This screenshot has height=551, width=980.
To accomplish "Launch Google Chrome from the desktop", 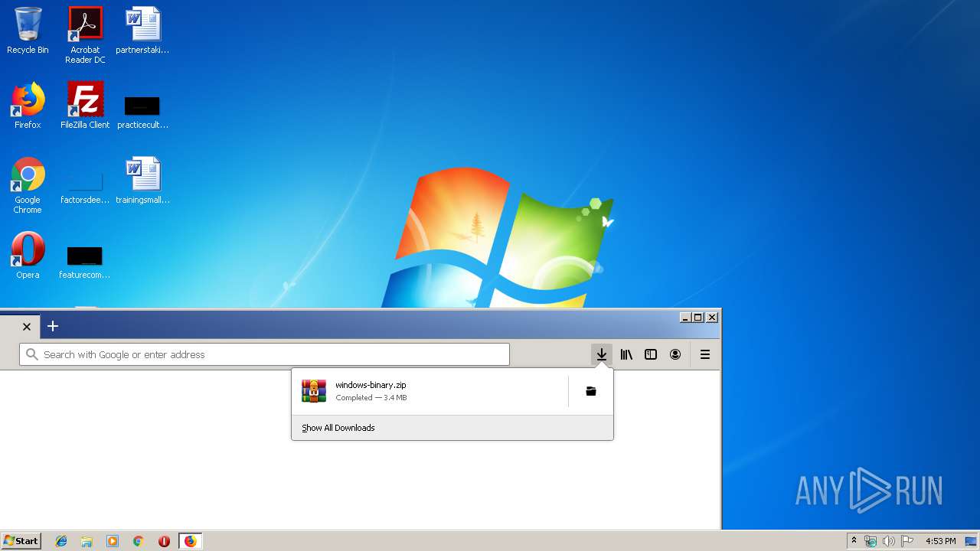I will (x=28, y=186).
